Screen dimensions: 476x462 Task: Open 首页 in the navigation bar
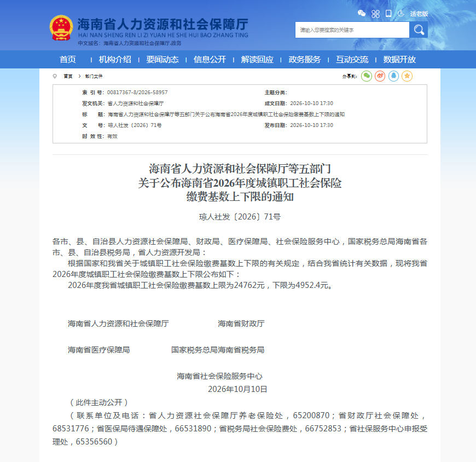click(x=68, y=60)
